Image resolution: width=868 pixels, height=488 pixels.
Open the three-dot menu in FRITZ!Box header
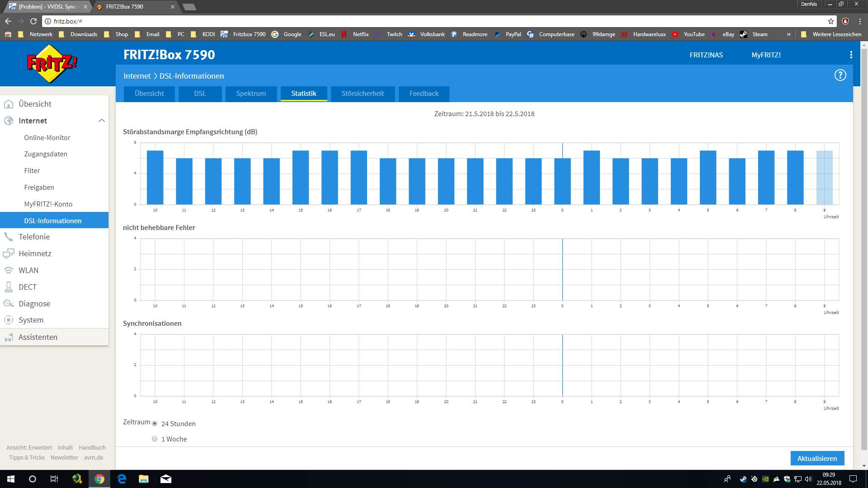click(851, 55)
